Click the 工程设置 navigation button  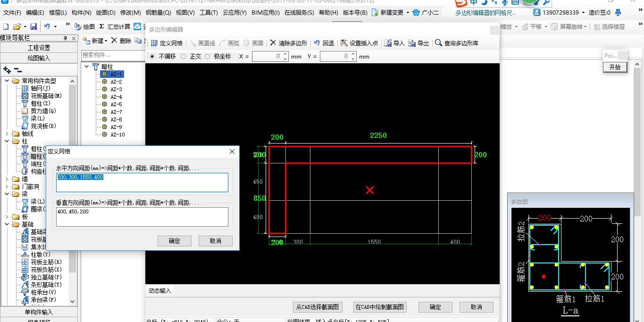click(39, 48)
